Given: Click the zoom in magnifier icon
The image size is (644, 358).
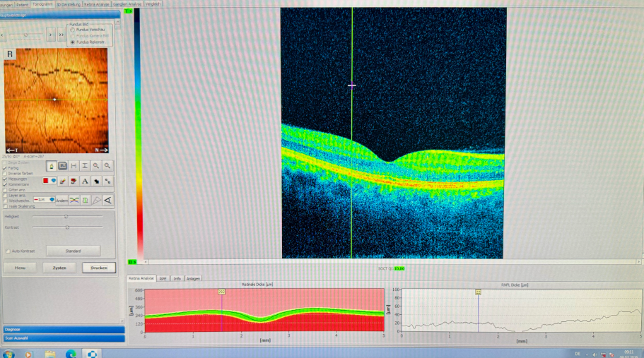Looking at the screenshot, I should (x=96, y=165).
